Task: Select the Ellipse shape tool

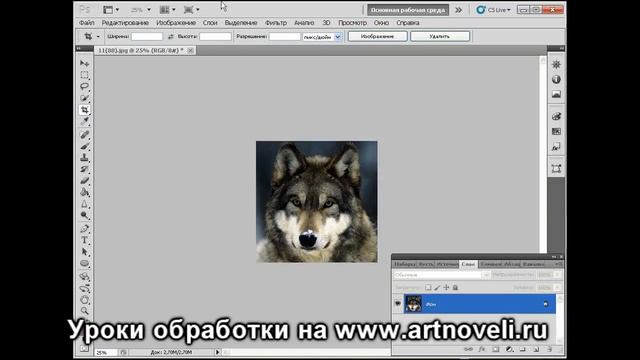Action: (84, 263)
